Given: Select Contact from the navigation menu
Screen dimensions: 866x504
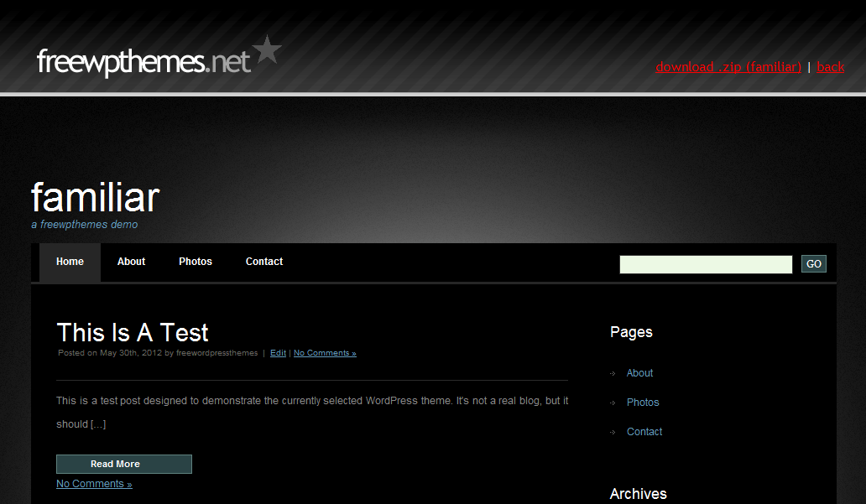Looking at the screenshot, I should pyautogui.click(x=264, y=262).
